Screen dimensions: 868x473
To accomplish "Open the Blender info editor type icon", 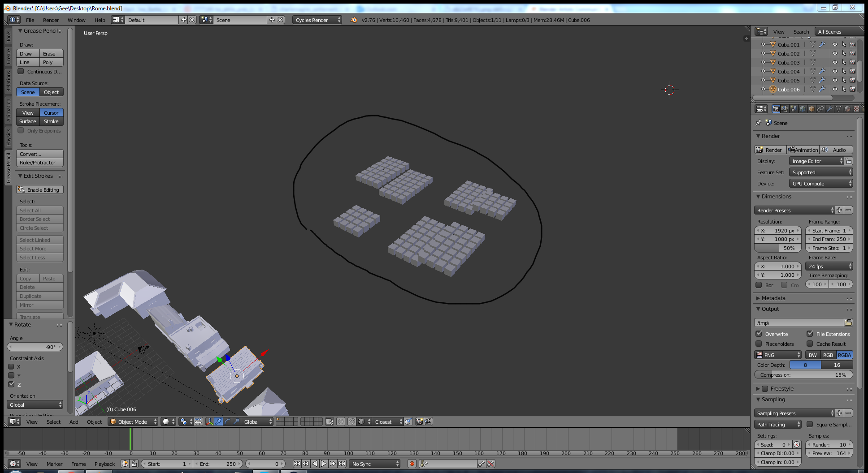I will tap(14, 20).
